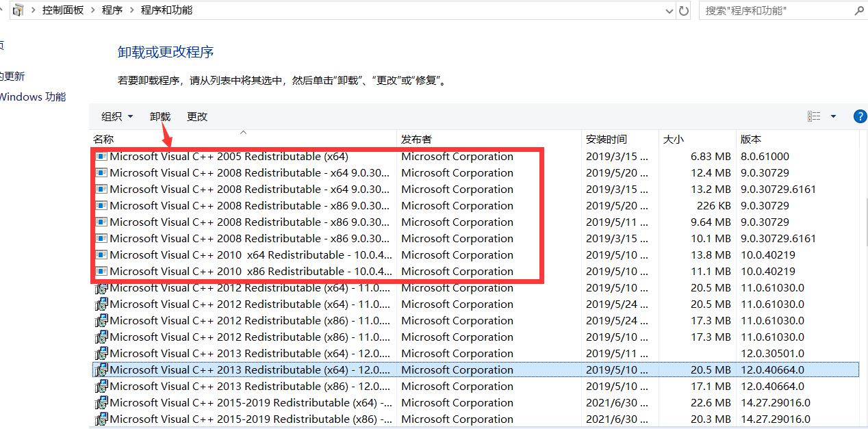Go to 程序 in the breadcrumb

[112, 10]
